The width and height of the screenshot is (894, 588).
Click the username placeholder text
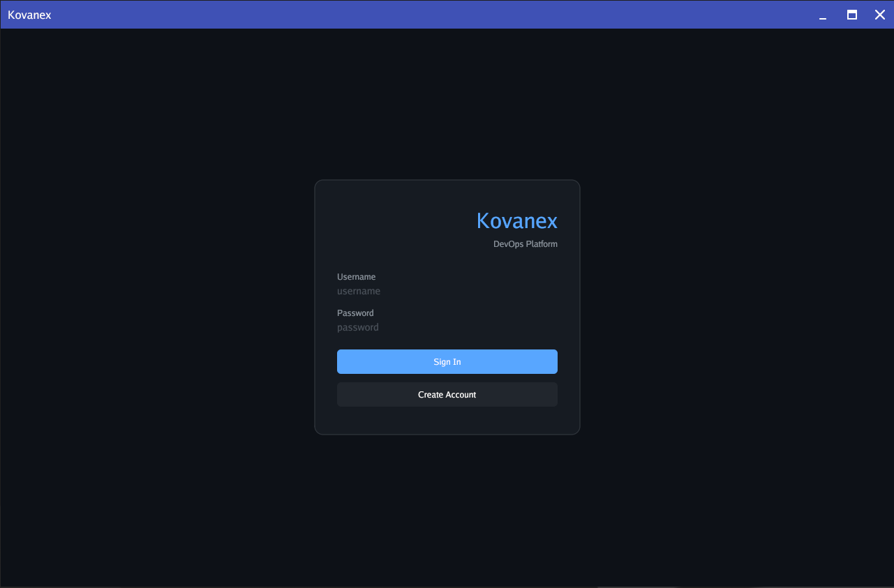pos(359,291)
